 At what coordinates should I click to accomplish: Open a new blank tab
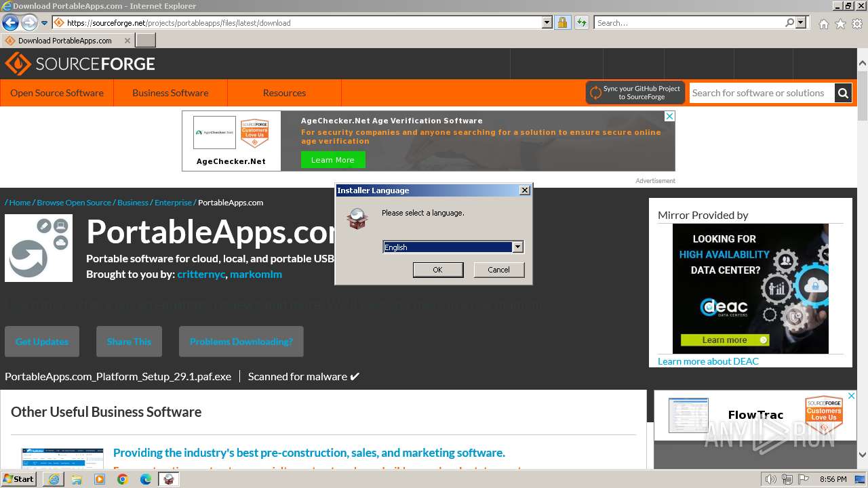(x=146, y=40)
